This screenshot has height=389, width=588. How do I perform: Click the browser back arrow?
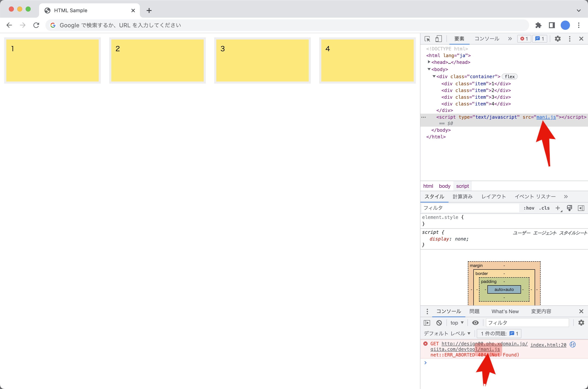click(x=9, y=25)
